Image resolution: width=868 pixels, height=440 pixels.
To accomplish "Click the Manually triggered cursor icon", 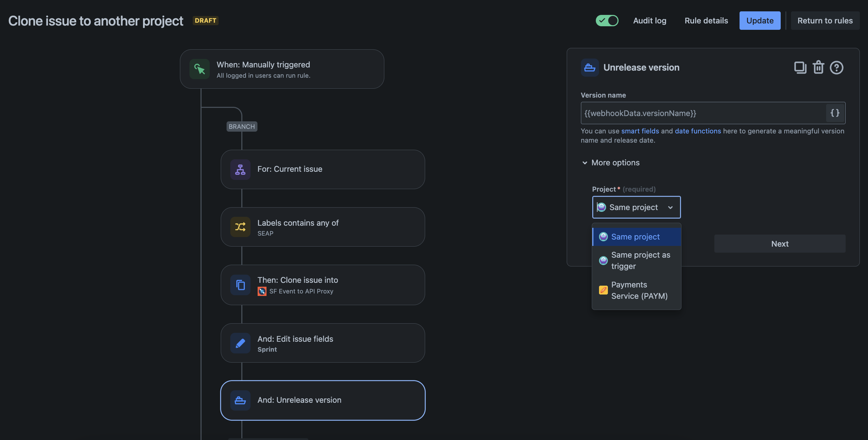I will pyautogui.click(x=199, y=69).
